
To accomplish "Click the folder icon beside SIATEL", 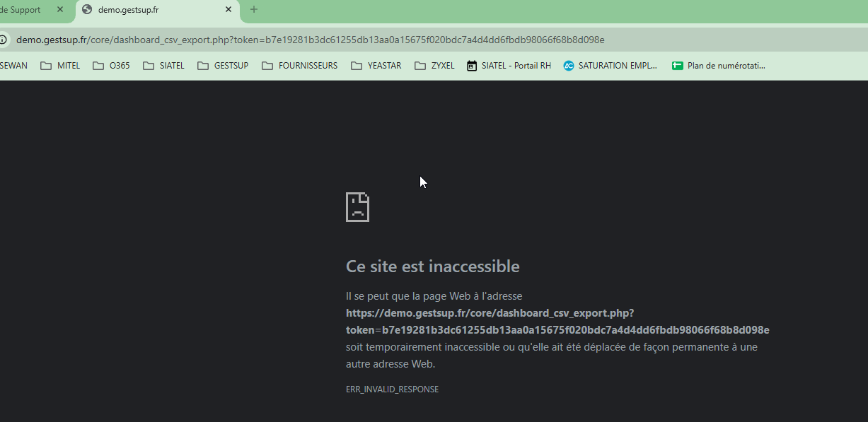I will [149, 66].
